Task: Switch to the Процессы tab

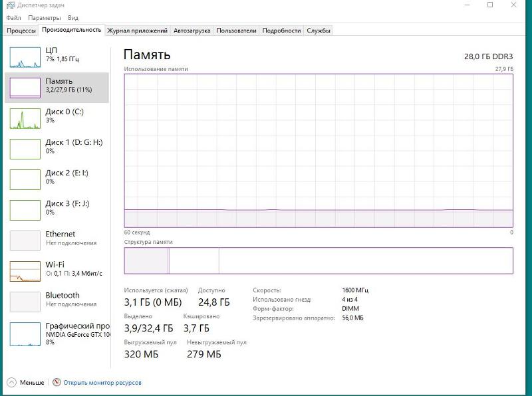Action: [21, 31]
